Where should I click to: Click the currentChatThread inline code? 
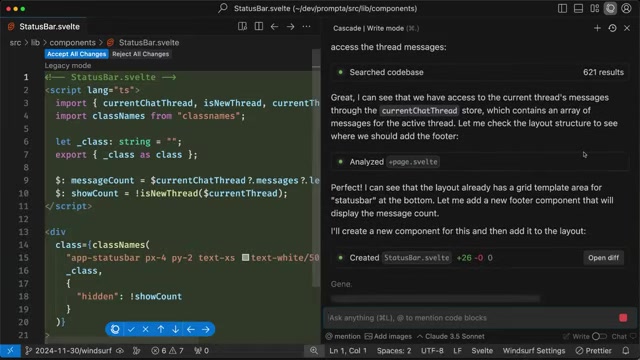coord(419,111)
